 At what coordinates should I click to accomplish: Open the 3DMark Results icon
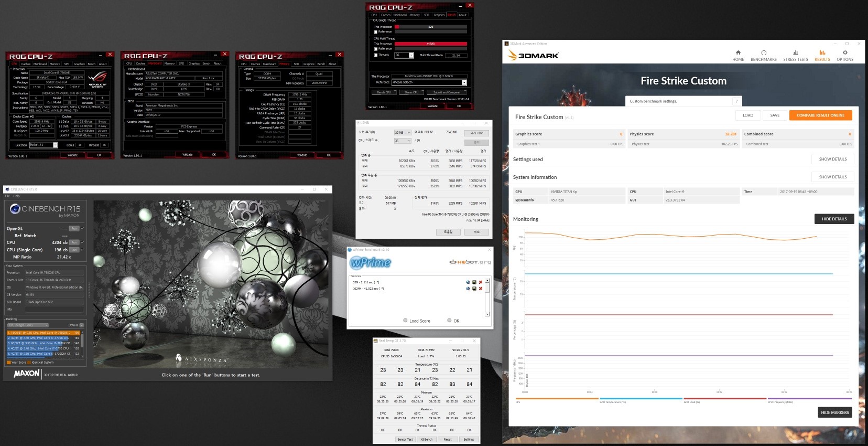(x=822, y=52)
